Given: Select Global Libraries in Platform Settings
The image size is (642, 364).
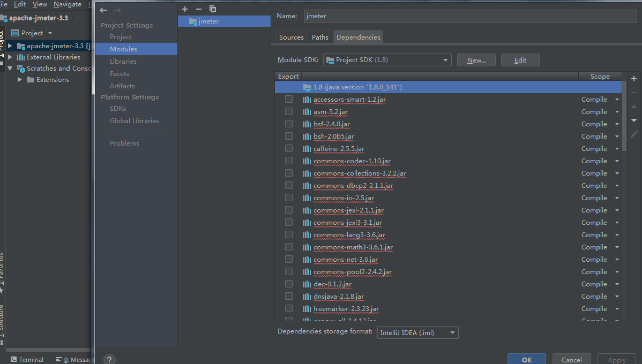Looking at the screenshot, I should click(x=135, y=120).
